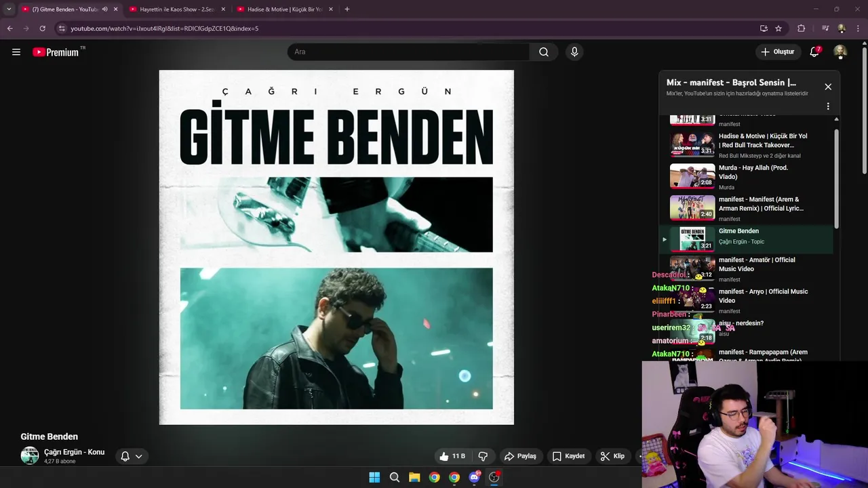Open notifications bell with 7 badge
This screenshot has width=868, height=488.
(x=815, y=52)
